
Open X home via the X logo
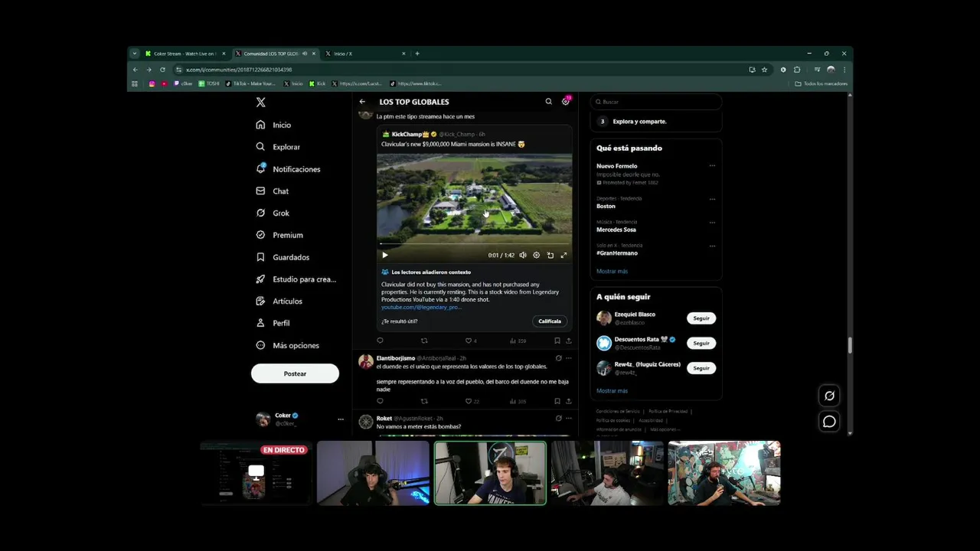click(260, 103)
